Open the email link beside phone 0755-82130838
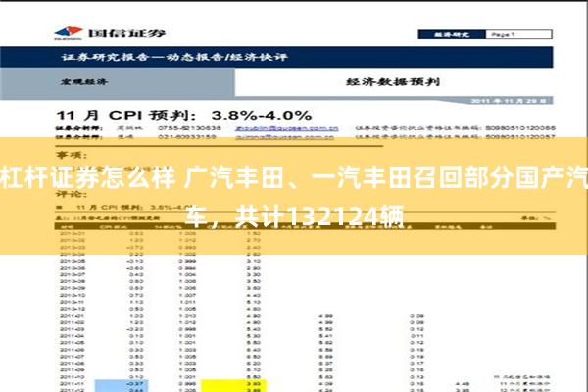This screenshot has width=588, height=392. pos(287,128)
